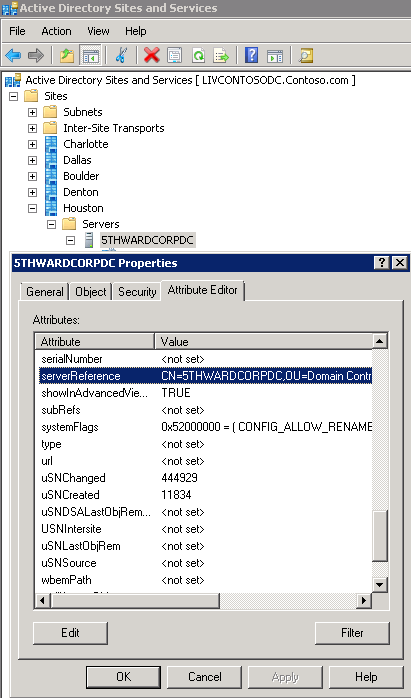The width and height of the screenshot is (411, 698).
Task: Select the uSNCreated attribute row
Action: 205,495
